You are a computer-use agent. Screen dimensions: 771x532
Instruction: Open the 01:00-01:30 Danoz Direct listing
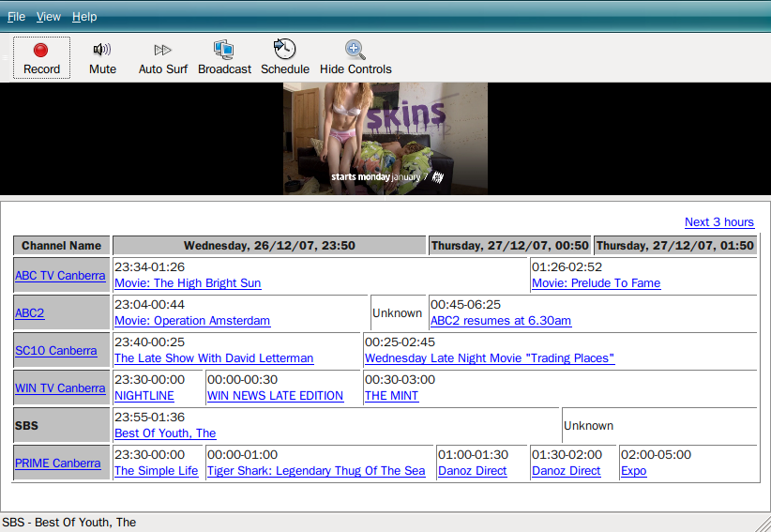[x=472, y=470]
